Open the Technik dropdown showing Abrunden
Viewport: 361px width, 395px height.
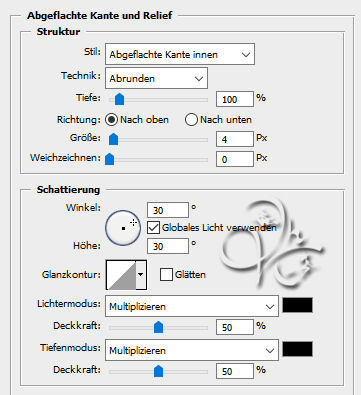[x=156, y=78]
